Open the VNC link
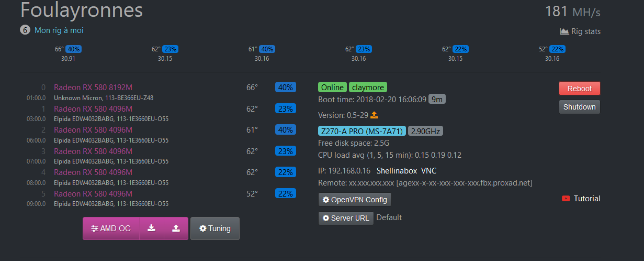 428,171
